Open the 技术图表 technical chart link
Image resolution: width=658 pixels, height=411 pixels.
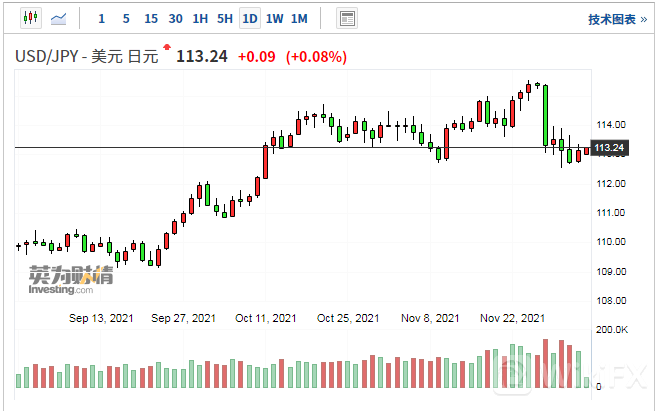(x=612, y=19)
